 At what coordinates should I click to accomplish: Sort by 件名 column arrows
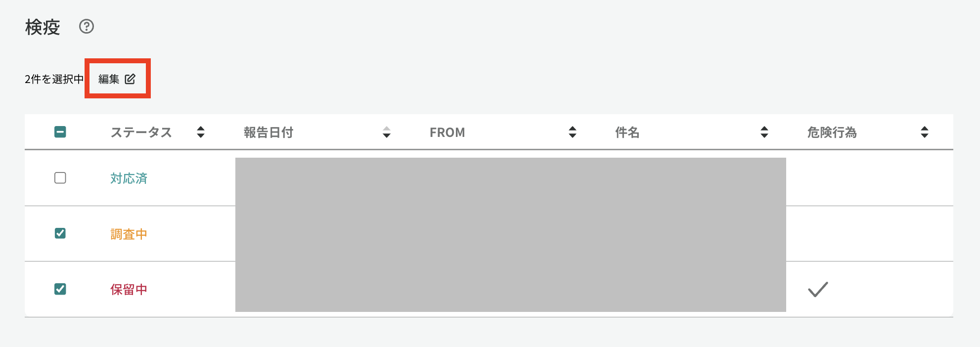point(764,132)
